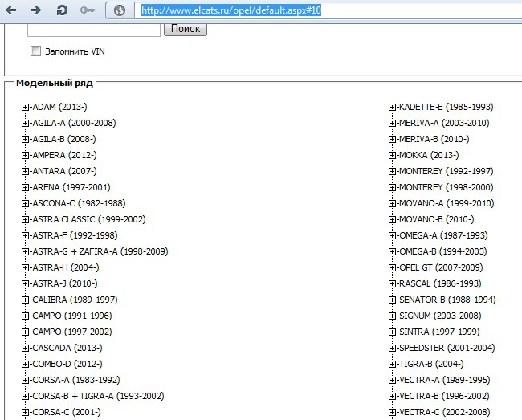Expand the MERIVA-A (2003-2010) plus box

[x=392, y=123]
